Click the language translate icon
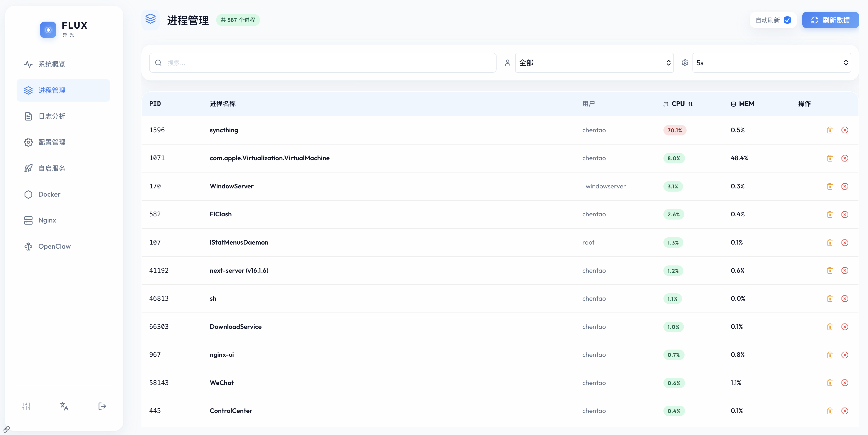The height and width of the screenshot is (435, 868). click(x=64, y=406)
